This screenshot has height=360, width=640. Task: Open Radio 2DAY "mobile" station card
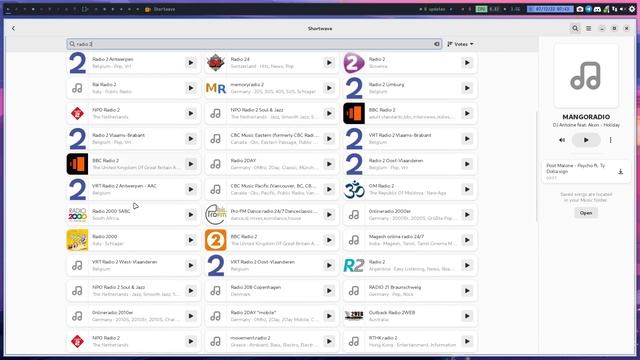pyautogui.click(x=271, y=316)
